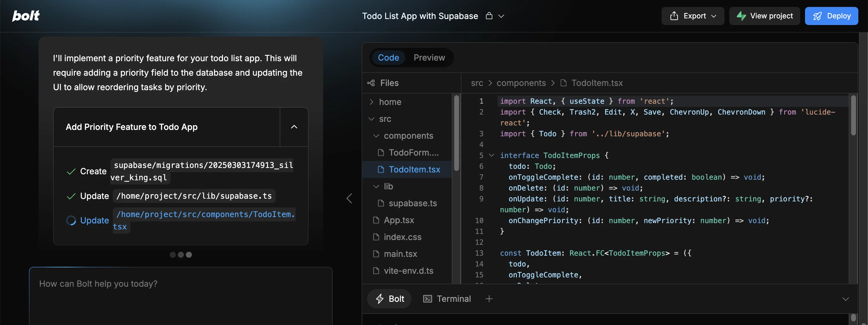Expand the home folder
Viewport: 868px width, 325px height.
coord(371,102)
